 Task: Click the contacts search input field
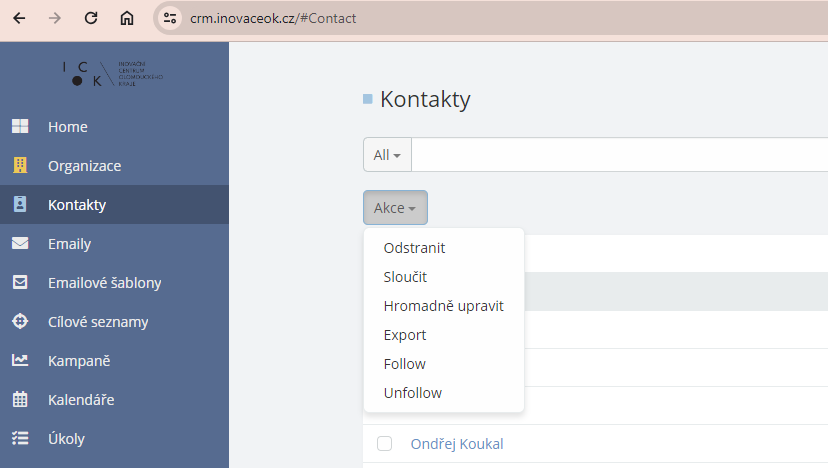pyautogui.click(x=620, y=155)
